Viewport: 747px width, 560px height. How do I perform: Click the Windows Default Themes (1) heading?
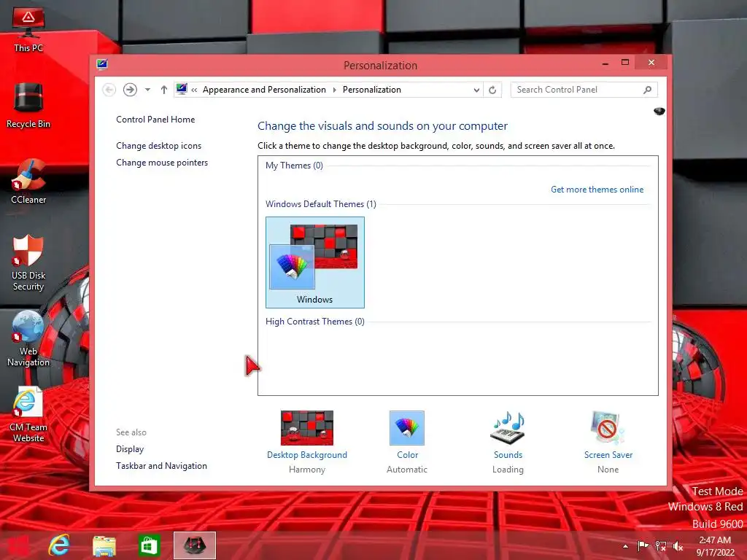pos(321,204)
